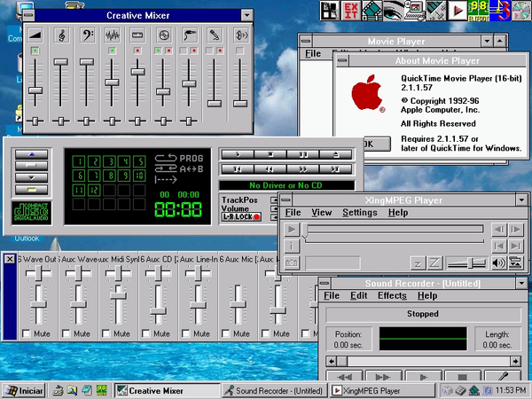
Task: Click the blue up arrow button in CD player
Action: point(32,154)
